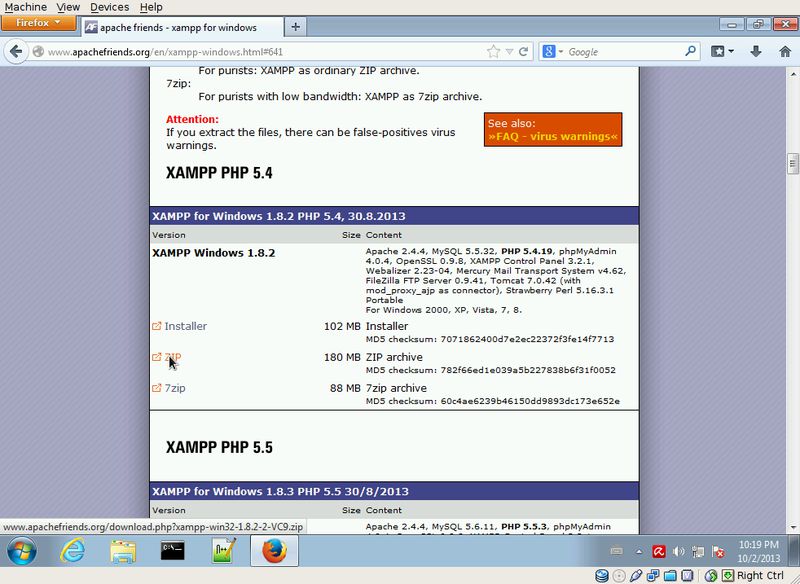The height and width of the screenshot is (584, 800).
Task: Open the Downloads arrow in the toolbar
Action: point(755,51)
